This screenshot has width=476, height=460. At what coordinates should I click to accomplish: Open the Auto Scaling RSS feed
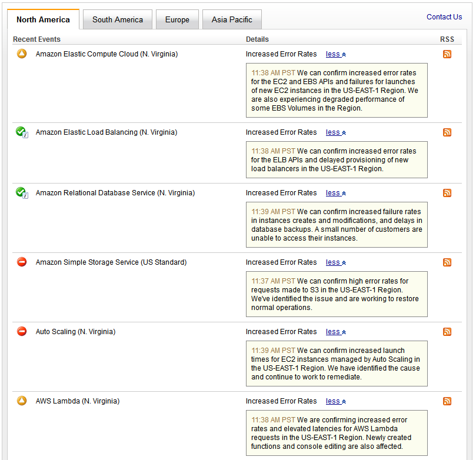click(x=447, y=332)
